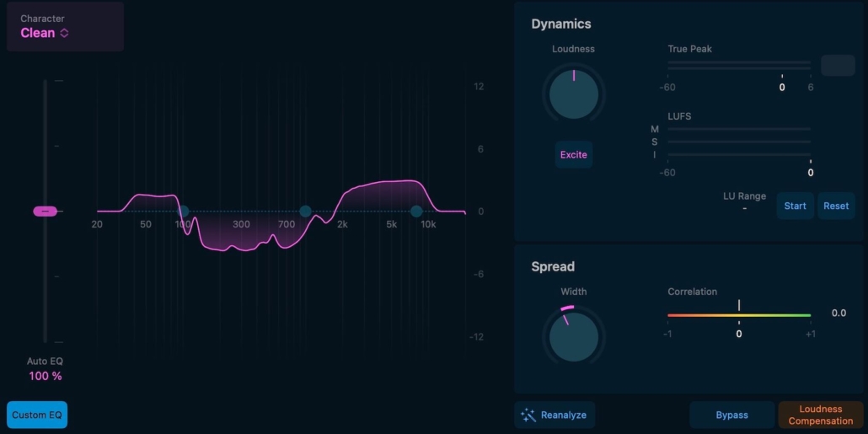Screen dimensions: 868x434
Task: Select the EQ node near 100 Hz
Action: pyautogui.click(x=184, y=212)
